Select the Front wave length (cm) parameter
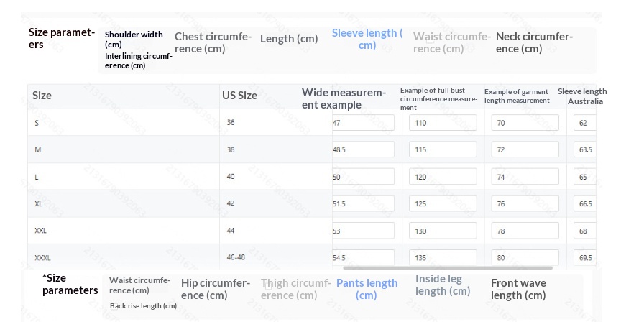The width and height of the screenshot is (644, 322). click(x=518, y=289)
